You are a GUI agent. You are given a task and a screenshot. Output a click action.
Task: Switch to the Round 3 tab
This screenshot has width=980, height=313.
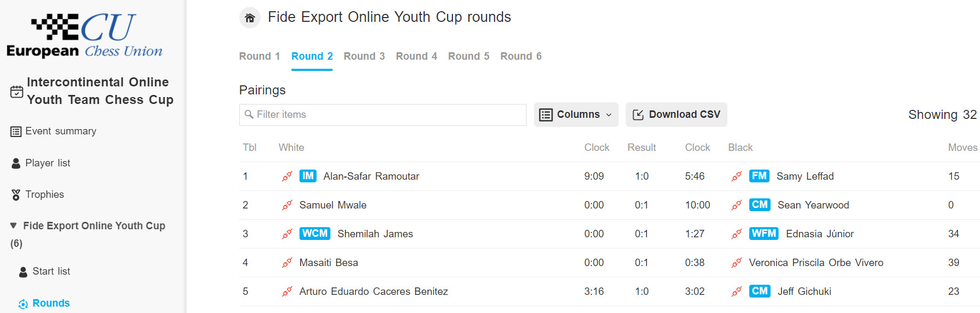(364, 57)
